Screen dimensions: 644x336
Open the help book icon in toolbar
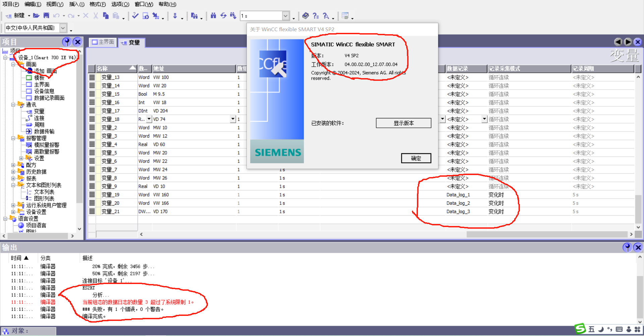pyautogui.click(x=305, y=15)
